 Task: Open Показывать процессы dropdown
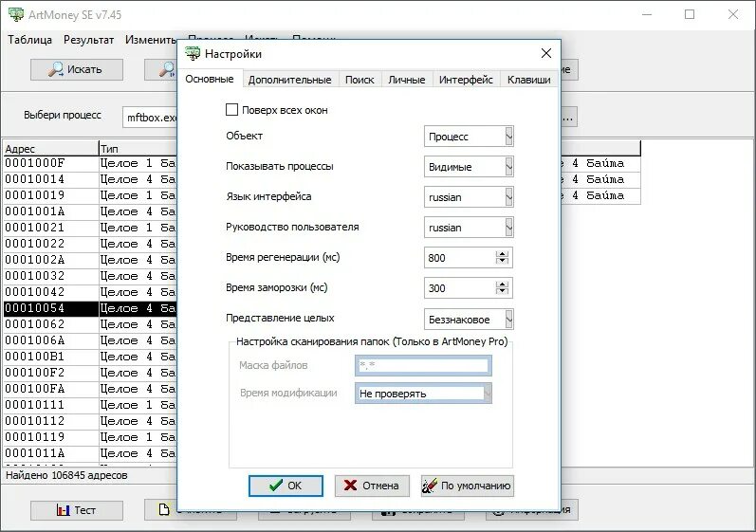click(x=509, y=167)
